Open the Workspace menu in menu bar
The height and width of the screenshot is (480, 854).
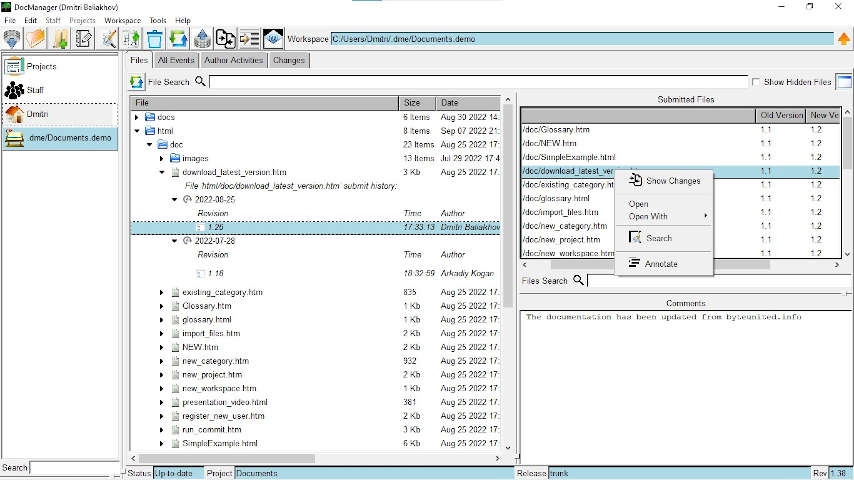(x=122, y=20)
